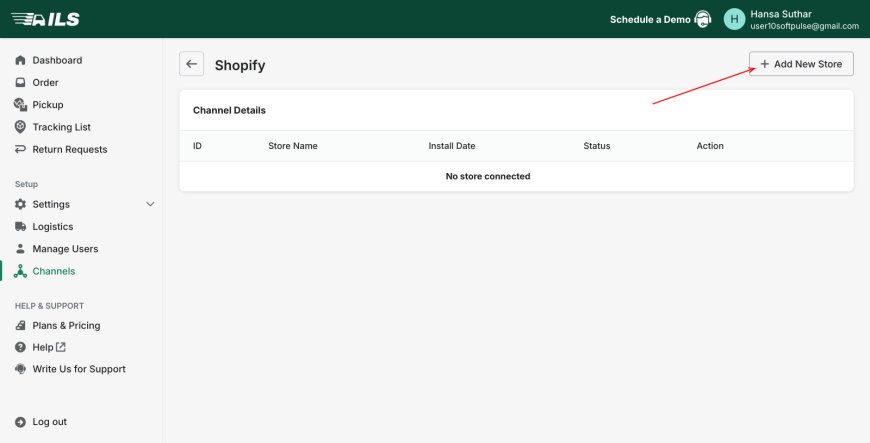Click the Plans & Pricing icon
870x443 pixels.
(21, 325)
